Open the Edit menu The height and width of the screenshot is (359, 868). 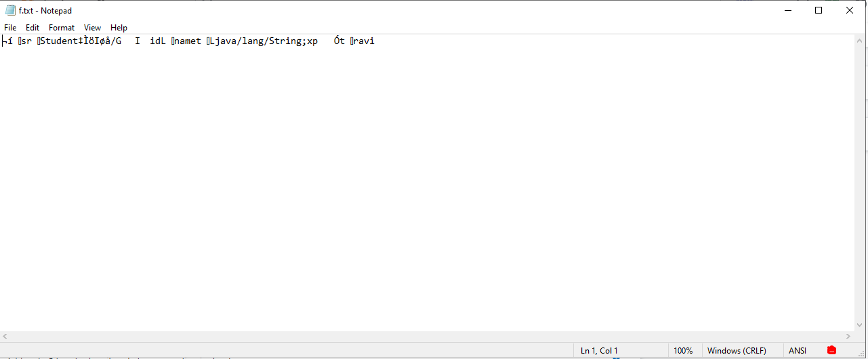click(33, 28)
